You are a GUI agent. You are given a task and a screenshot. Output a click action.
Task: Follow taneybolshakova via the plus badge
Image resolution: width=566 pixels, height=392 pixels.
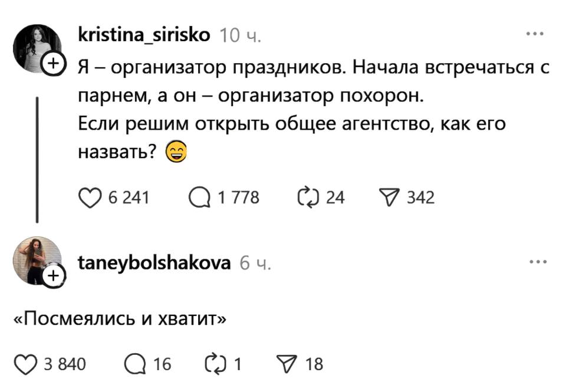(x=54, y=276)
